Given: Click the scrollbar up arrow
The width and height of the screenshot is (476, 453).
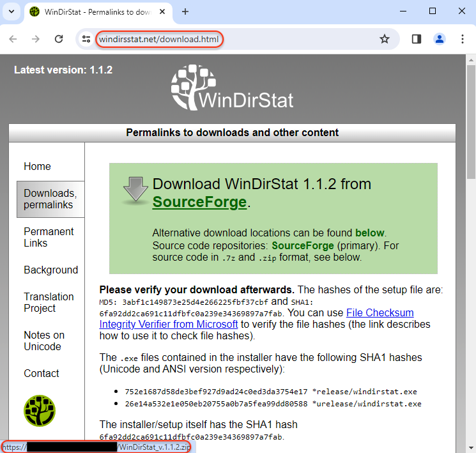Looking at the screenshot, I should tap(471, 60).
